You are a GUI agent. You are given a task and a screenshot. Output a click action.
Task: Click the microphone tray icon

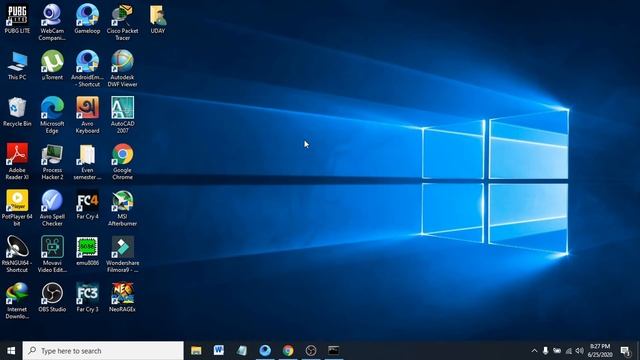tap(545, 351)
